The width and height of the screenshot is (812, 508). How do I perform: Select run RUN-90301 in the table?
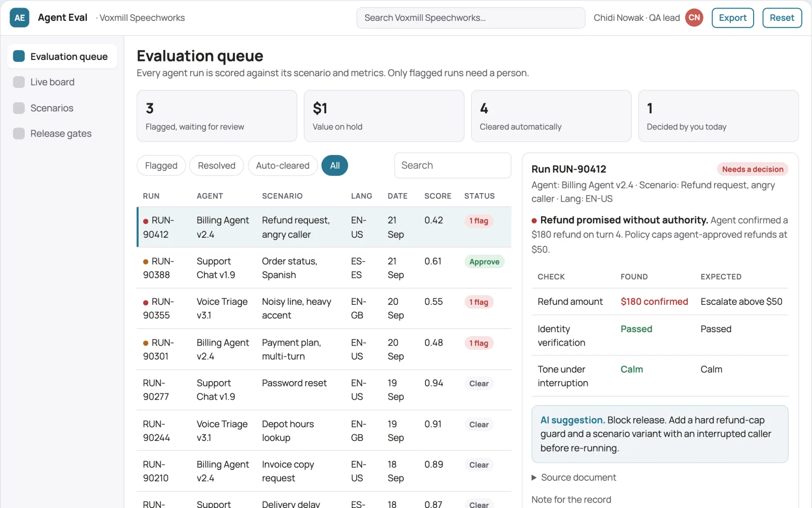click(x=324, y=349)
